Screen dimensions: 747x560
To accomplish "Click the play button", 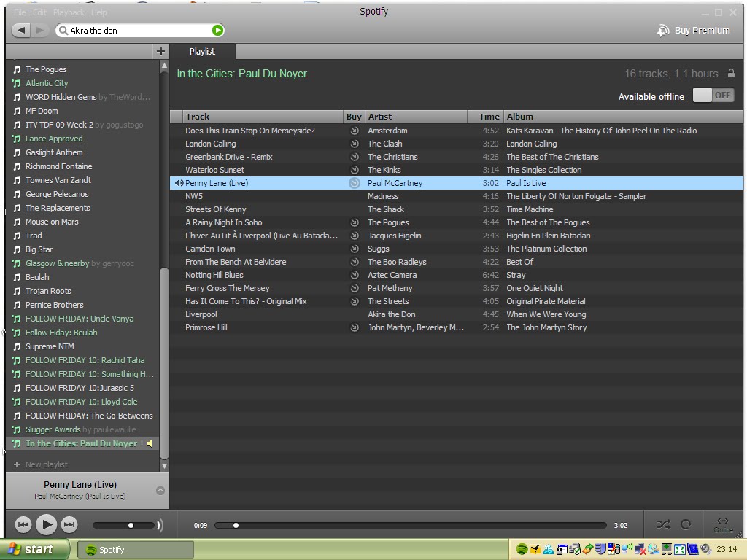I will [x=46, y=525].
